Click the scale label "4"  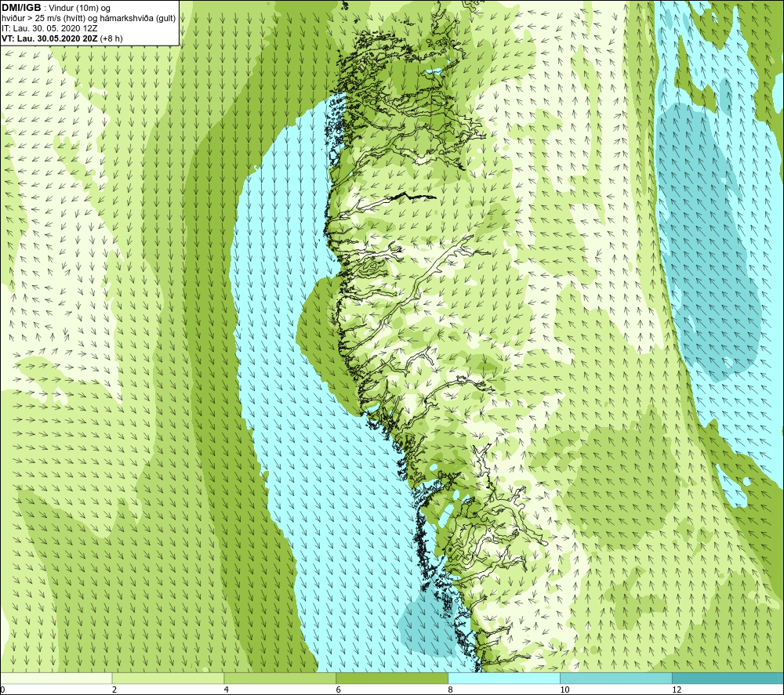(x=227, y=690)
